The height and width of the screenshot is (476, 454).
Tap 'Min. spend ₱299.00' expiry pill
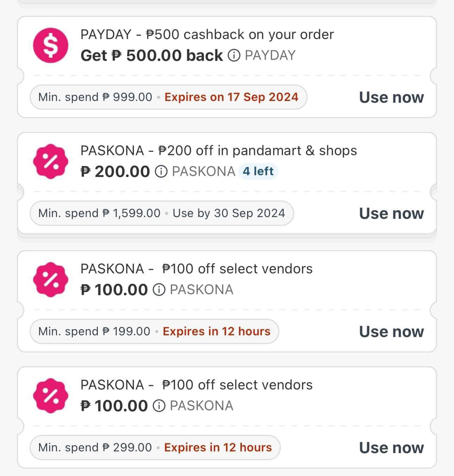point(155,448)
